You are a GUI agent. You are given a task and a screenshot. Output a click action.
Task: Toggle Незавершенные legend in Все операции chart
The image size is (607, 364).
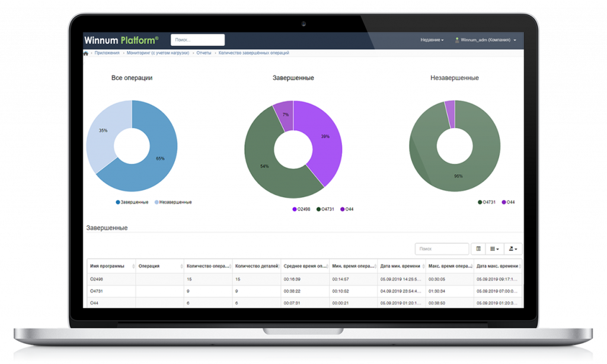pyautogui.click(x=172, y=202)
